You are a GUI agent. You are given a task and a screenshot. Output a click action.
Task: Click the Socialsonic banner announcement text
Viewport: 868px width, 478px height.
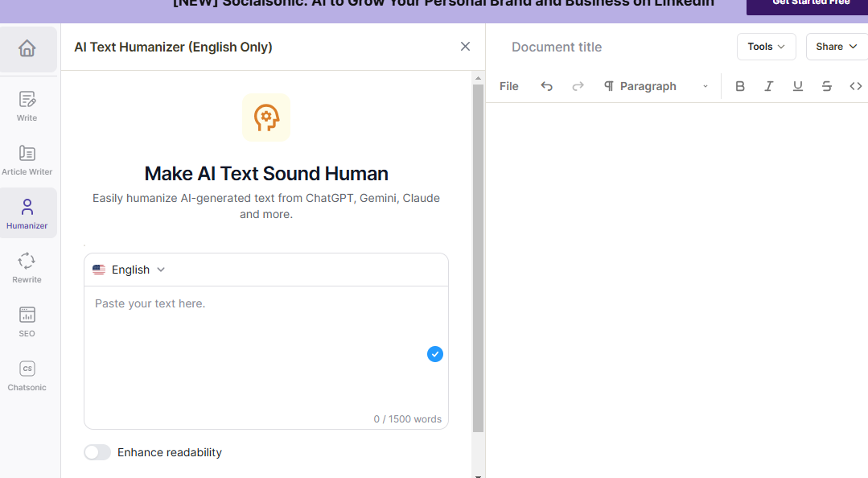[443, 4]
